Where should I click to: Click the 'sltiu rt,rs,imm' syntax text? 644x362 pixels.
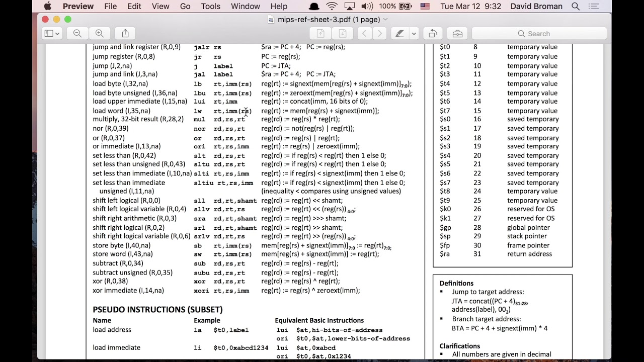tap(223, 183)
